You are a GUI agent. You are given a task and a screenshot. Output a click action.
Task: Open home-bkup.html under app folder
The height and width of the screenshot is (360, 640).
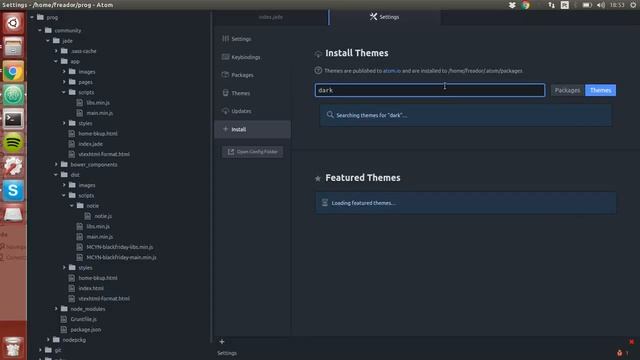[98, 134]
